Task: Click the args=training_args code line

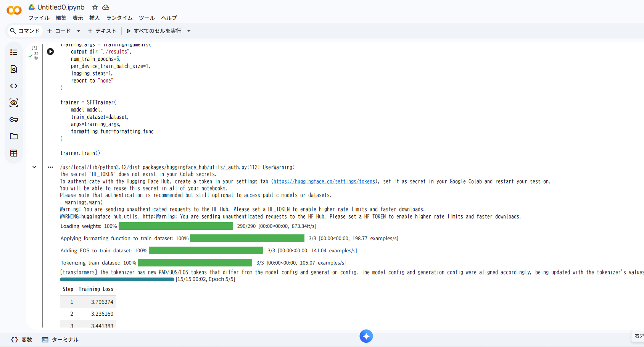Action: pos(96,124)
